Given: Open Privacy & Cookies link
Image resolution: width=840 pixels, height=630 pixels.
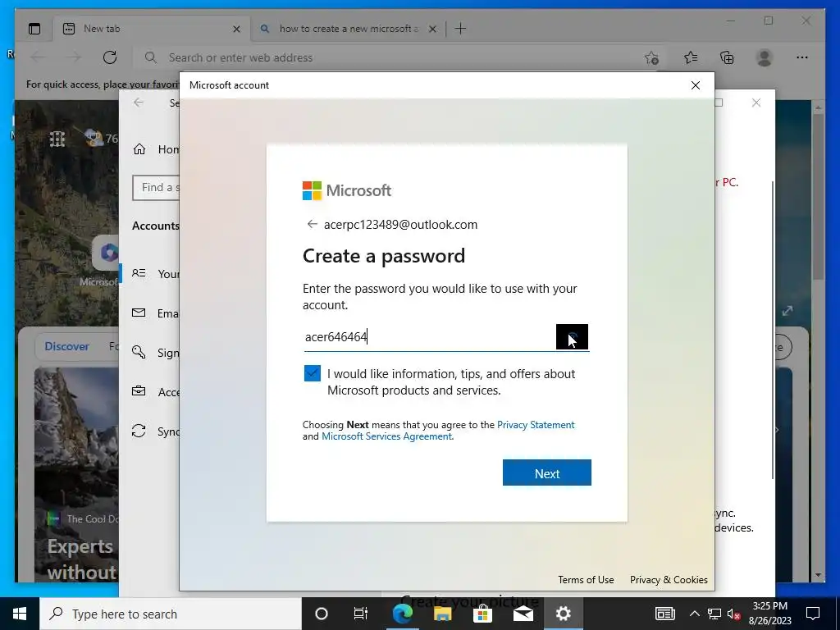Looking at the screenshot, I should [x=669, y=580].
